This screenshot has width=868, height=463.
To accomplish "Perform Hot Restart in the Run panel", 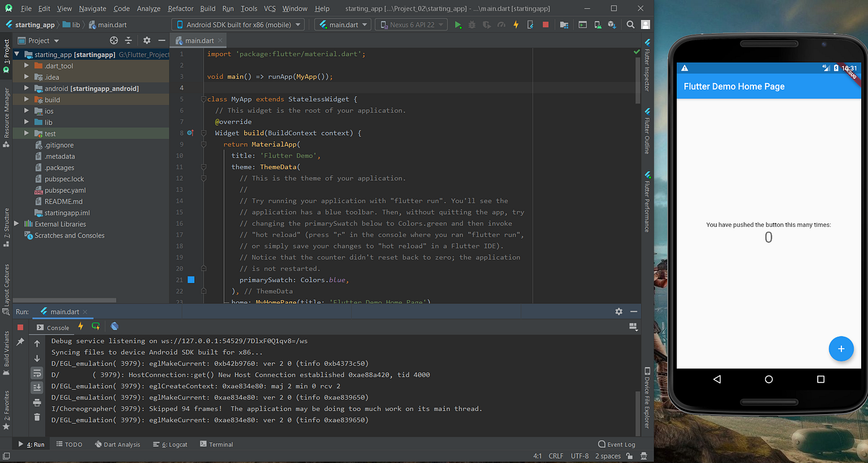I will coord(96,326).
